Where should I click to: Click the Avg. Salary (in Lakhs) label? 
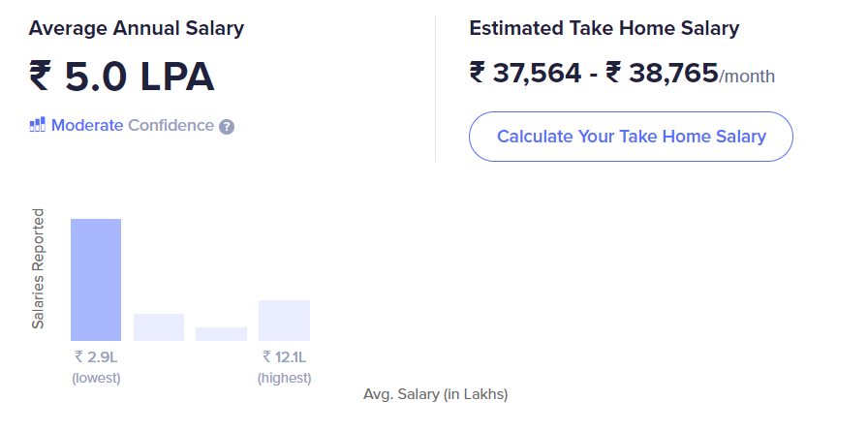[x=435, y=394]
